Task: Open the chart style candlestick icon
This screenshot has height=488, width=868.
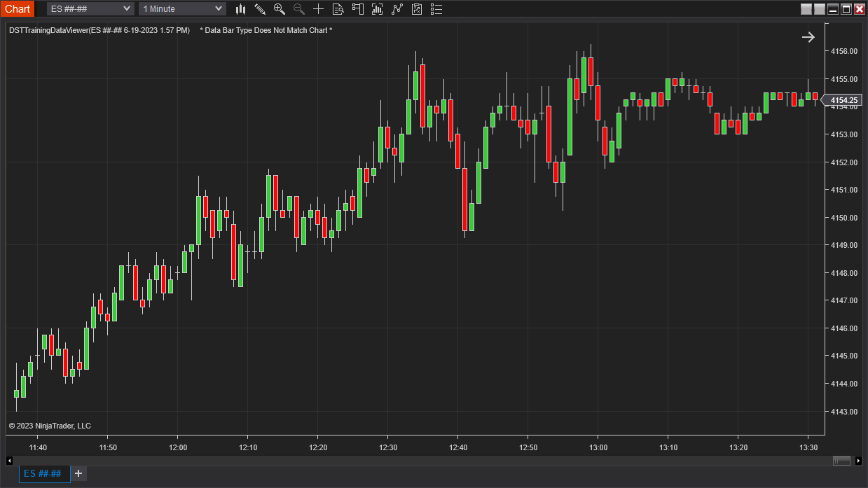Action: click(x=240, y=9)
